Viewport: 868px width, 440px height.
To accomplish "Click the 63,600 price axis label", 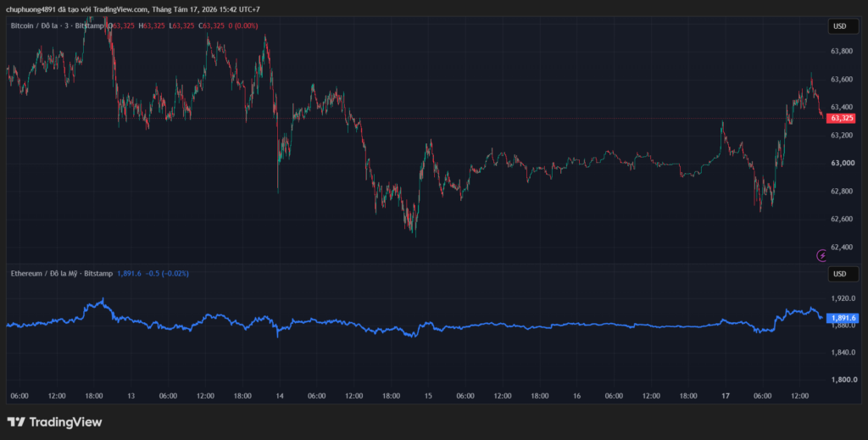I will click(x=842, y=79).
